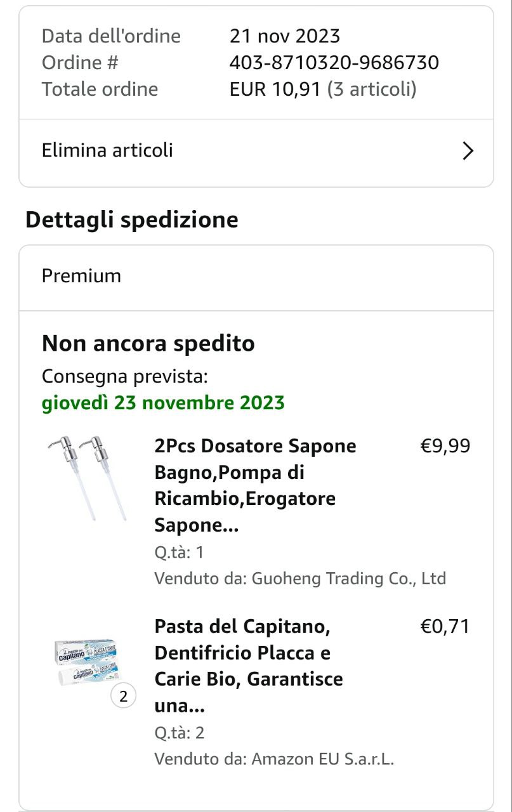Click the €0,71 price
This screenshot has width=512, height=812.
tap(445, 627)
